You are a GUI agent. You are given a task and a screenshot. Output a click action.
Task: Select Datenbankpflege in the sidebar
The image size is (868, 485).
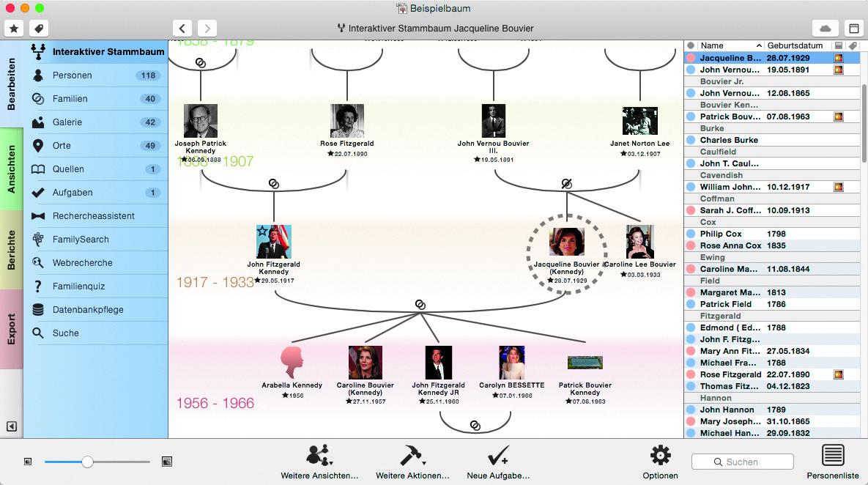point(88,310)
